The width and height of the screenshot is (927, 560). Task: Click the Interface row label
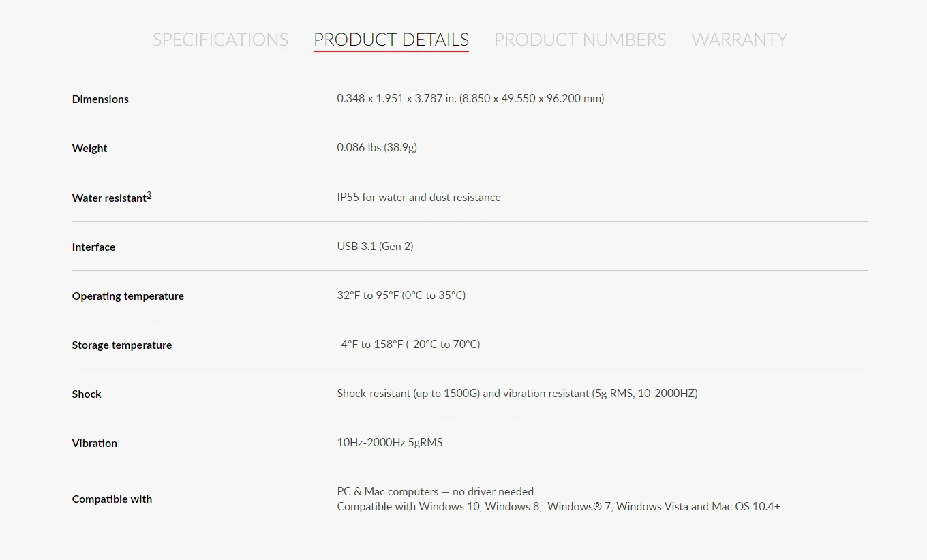(93, 247)
